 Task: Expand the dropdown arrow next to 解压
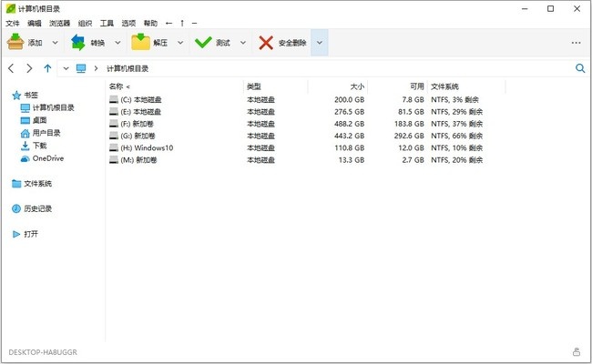click(x=179, y=43)
